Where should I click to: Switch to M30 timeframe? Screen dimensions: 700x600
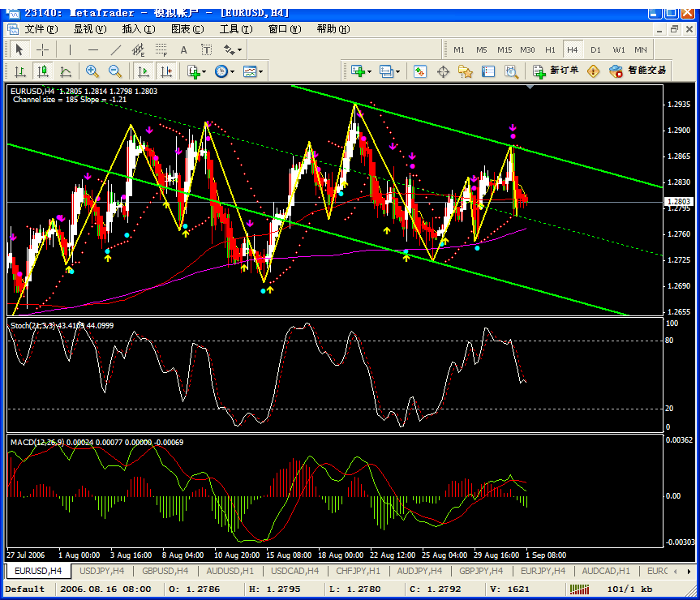pos(527,49)
